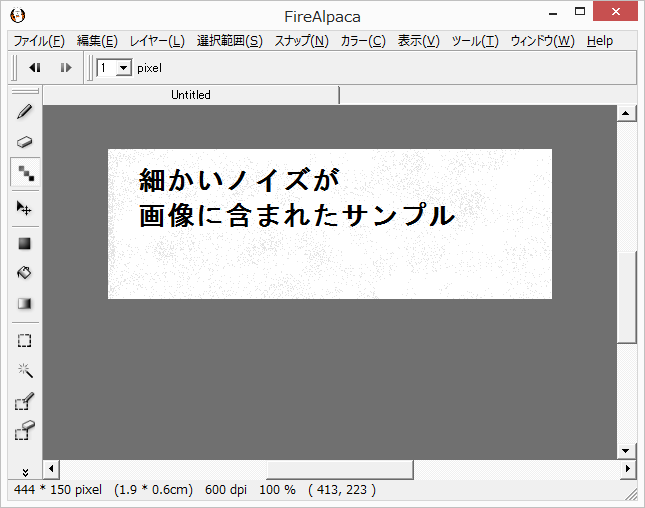The width and height of the screenshot is (645, 508).
Task: Open the カラー(C) menu
Action: pyautogui.click(x=363, y=41)
